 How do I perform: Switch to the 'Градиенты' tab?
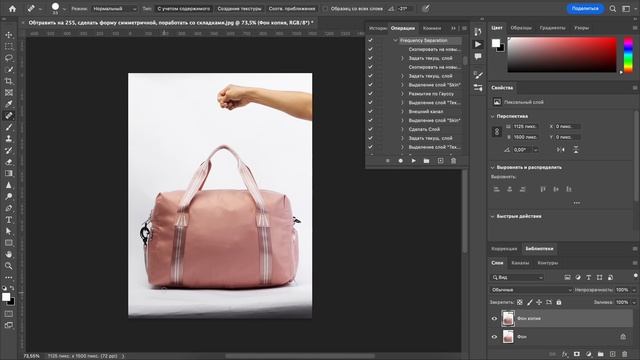click(552, 28)
